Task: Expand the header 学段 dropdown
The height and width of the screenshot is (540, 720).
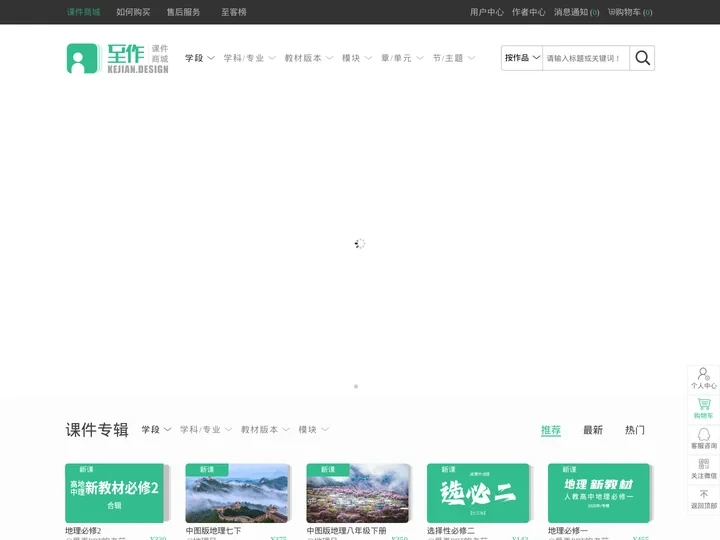Action: [200, 58]
